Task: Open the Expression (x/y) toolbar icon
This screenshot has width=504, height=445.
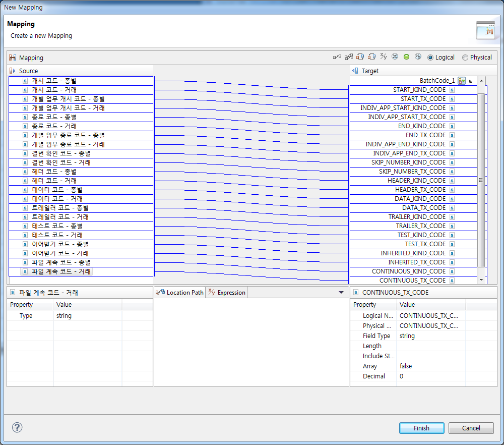Action: coord(383,57)
